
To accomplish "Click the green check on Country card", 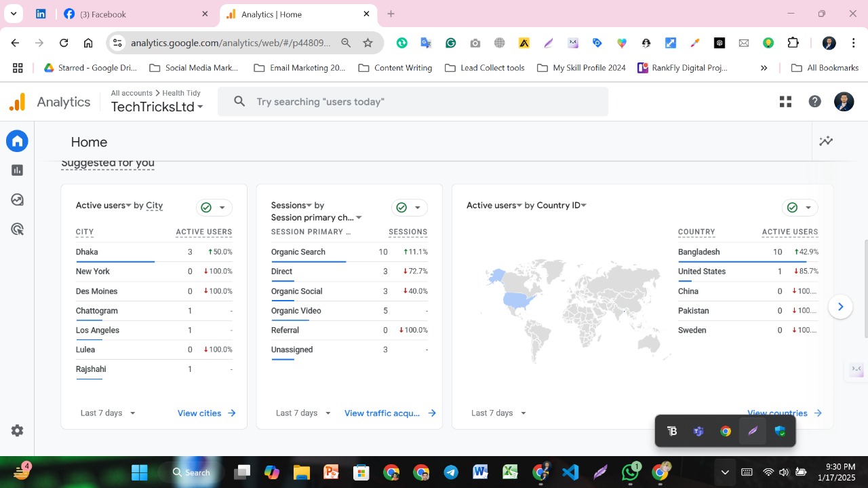I will [792, 208].
